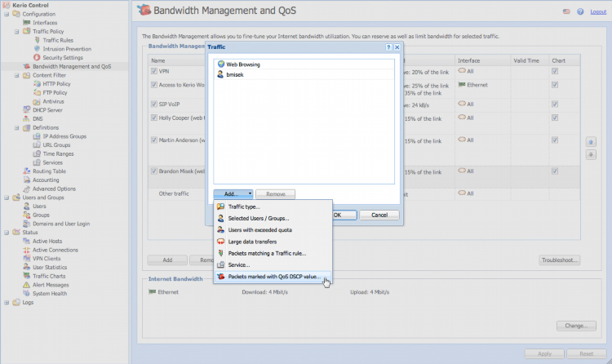The height and width of the screenshot is (364, 612).
Task: Open Users under Users and Groups
Action: [39, 206]
